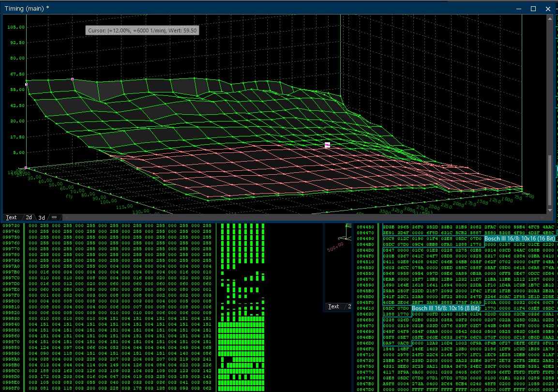Select decimal address row 099730
Image resolution: width=558 pixels, height=392 pixels.
tap(11, 226)
